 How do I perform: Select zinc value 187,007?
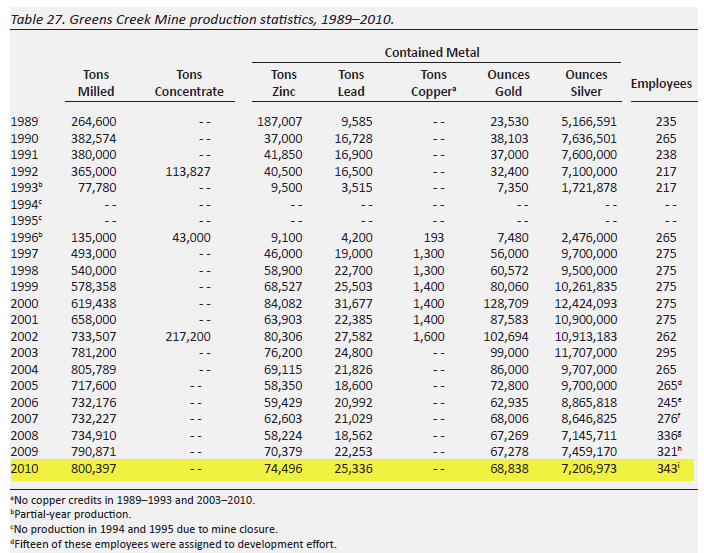280,122
